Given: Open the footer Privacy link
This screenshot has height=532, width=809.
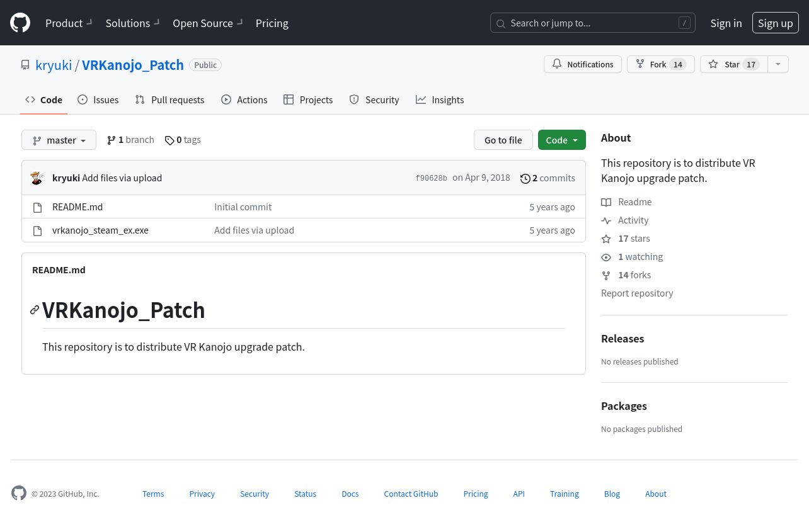Looking at the screenshot, I should coord(202,494).
